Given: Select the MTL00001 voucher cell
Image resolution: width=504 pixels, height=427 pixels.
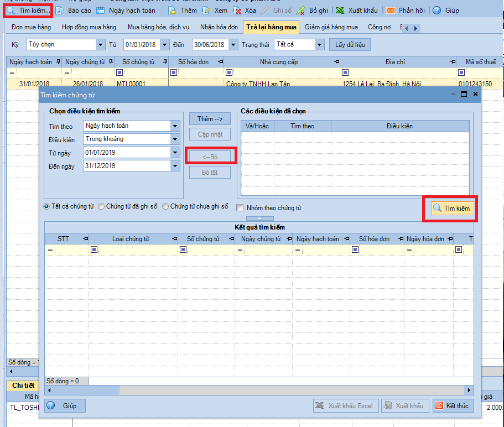Looking at the screenshot, I should tap(142, 84).
